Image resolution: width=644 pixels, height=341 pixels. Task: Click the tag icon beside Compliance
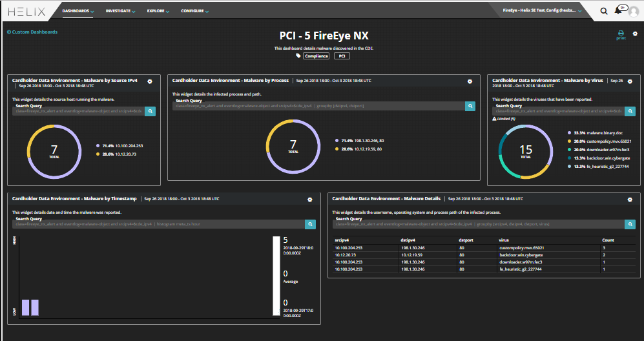pyautogui.click(x=298, y=56)
